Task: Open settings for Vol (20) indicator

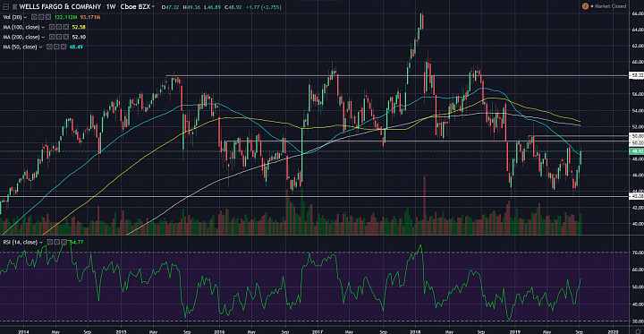Action: (41, 17)
